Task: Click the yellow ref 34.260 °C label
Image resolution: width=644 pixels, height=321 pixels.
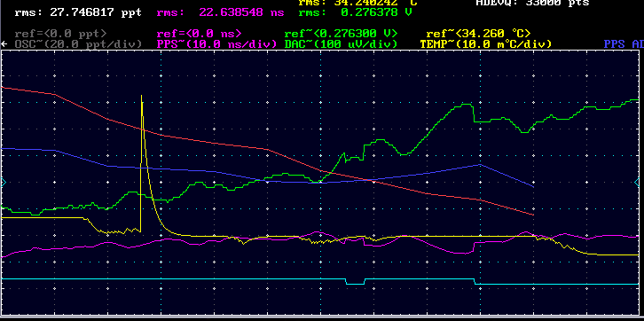Action: (478, 34)
